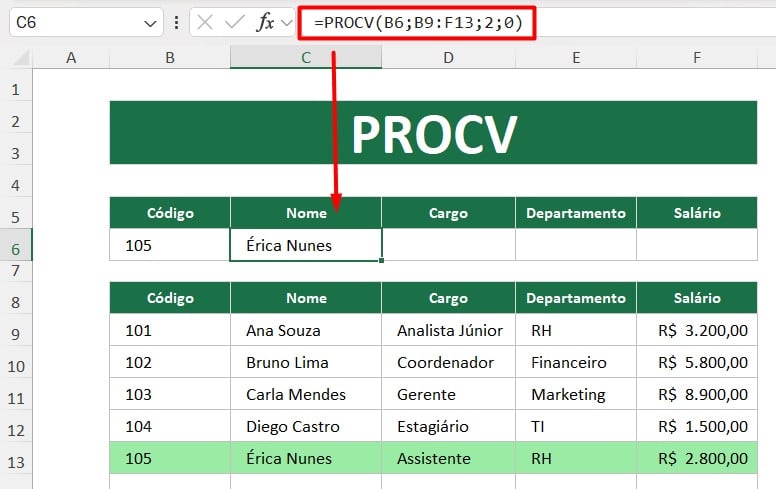Click the cell with code 102
776x489 pixels.
click(x=170, y=362)
